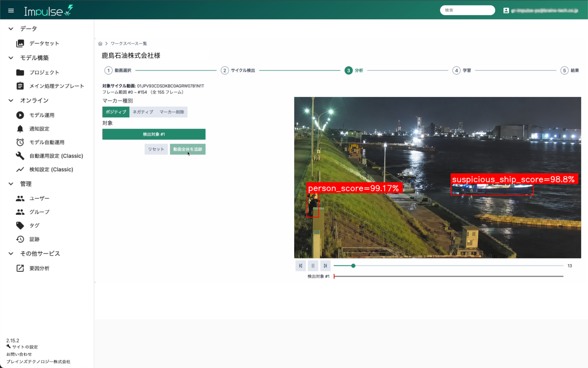Image resolution: width=588 pixels, height=368 pixels.
Task: Go to step 4 学習
Action: coord(462,70)
